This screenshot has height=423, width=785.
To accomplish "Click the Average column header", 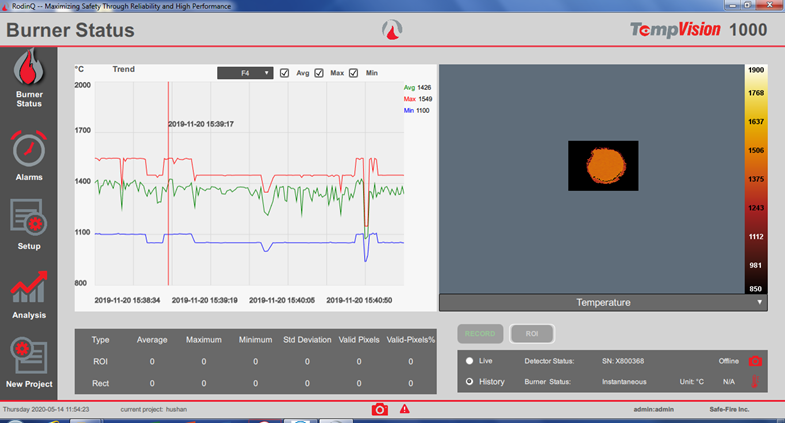I will click(x=152, y=340).
